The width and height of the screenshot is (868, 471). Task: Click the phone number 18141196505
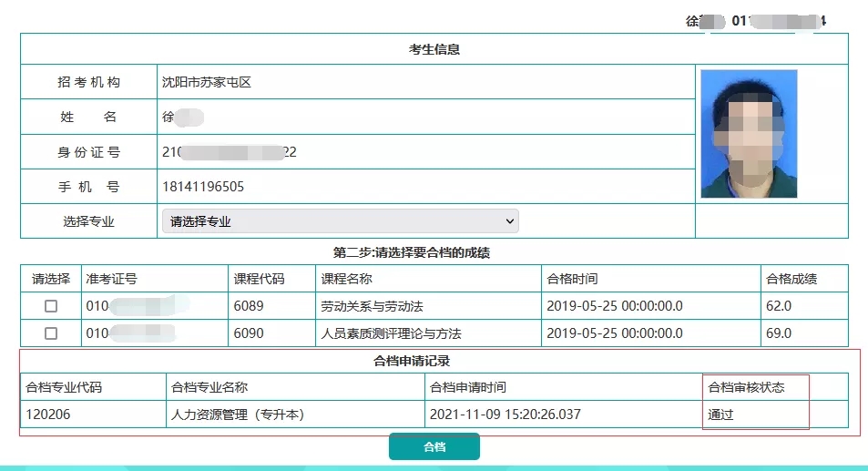202,187
